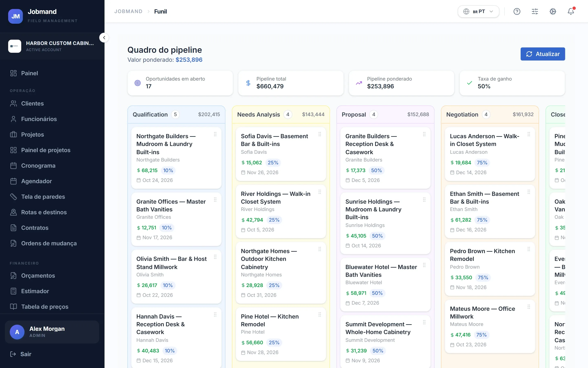The width and height of the screenshot is (588, 368).
Task: Open the Ethan Smith Basement Bar card
Action: pyautogui.click(x=490, y=212)
